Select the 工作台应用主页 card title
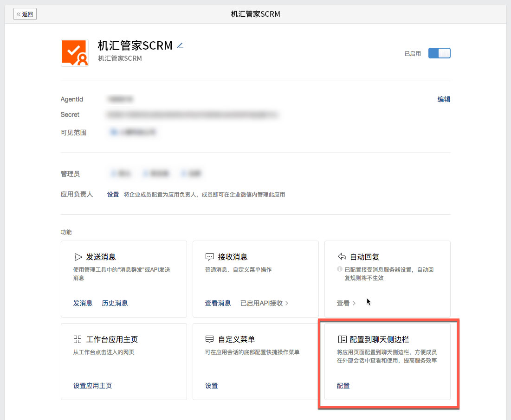Screen dimensions: 511x420 pos(112,339)
